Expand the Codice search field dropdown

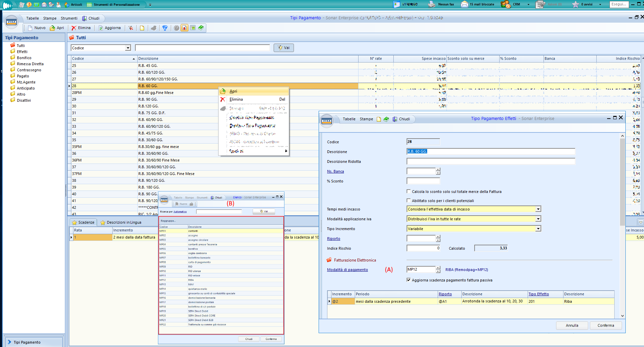tap(128, 48)
